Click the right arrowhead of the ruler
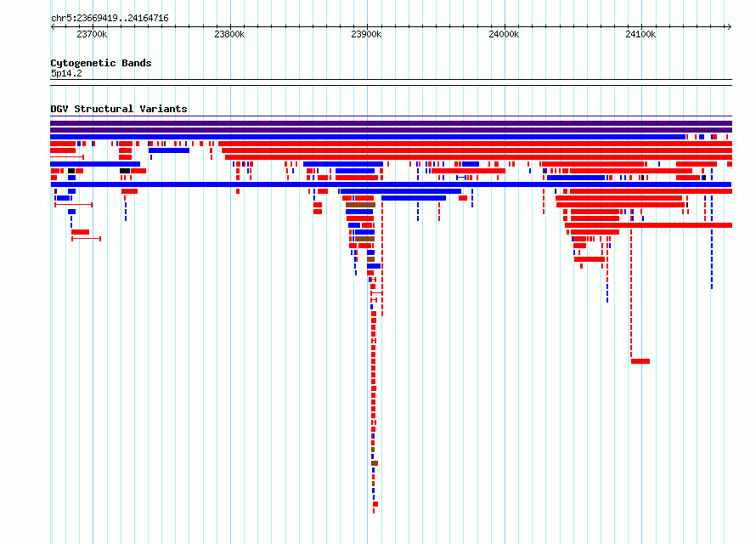The image size is (756, 544). click(729, 26)
